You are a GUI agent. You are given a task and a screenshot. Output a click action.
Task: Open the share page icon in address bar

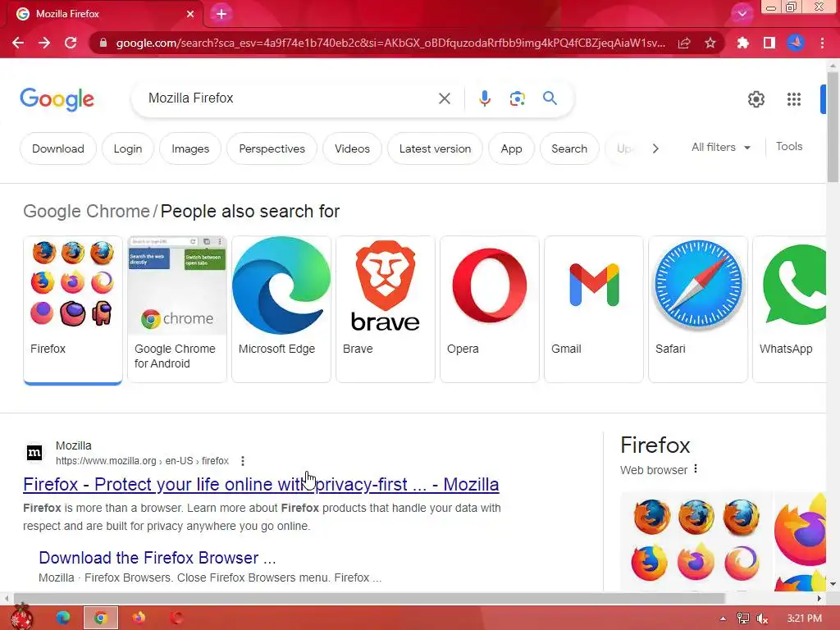(x=684, y=43)
